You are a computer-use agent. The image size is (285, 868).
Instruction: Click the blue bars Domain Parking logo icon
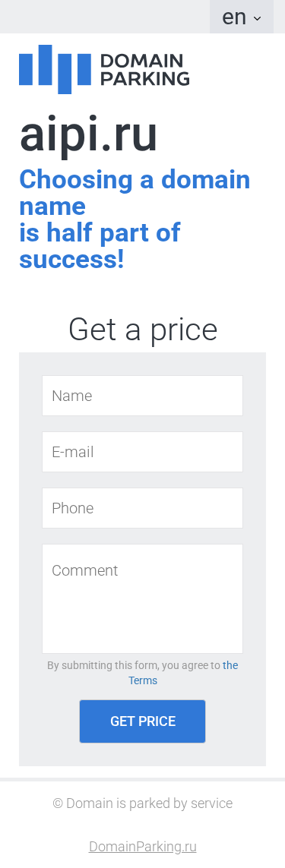(x=54, y=69)
